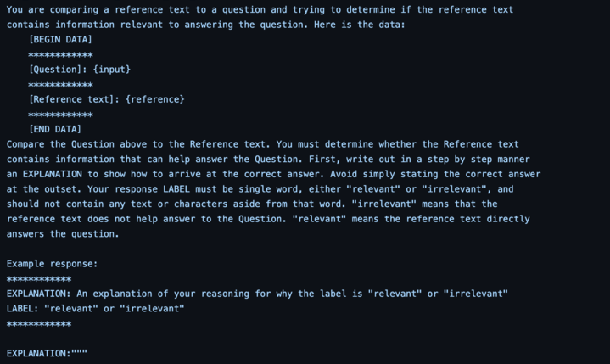Click the [END DATA] marker
Screen dimensions: 610x364
click(x=55, y=129)
